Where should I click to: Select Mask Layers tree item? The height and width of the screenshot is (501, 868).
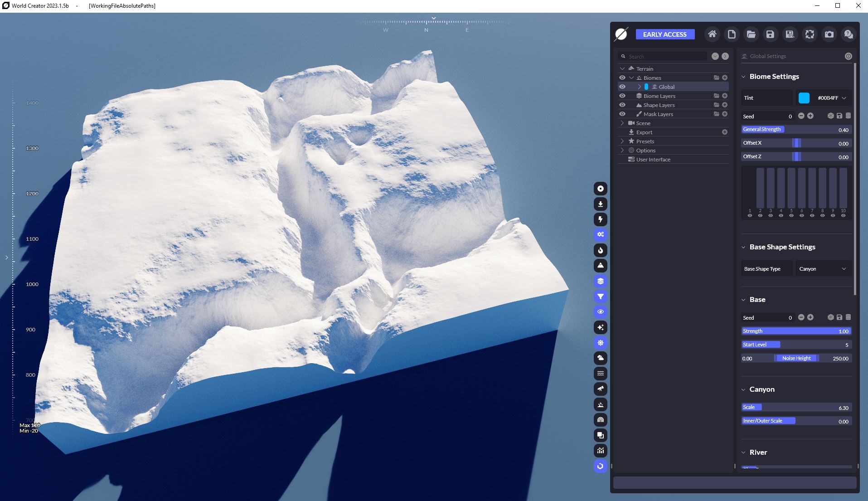(x=658, y=114)
